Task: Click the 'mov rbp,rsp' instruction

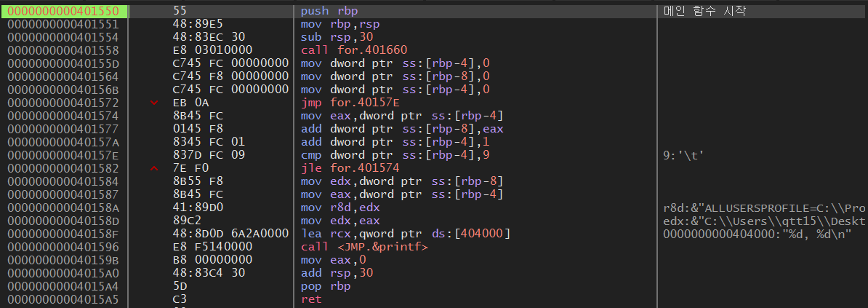Action: click(340, 25)
